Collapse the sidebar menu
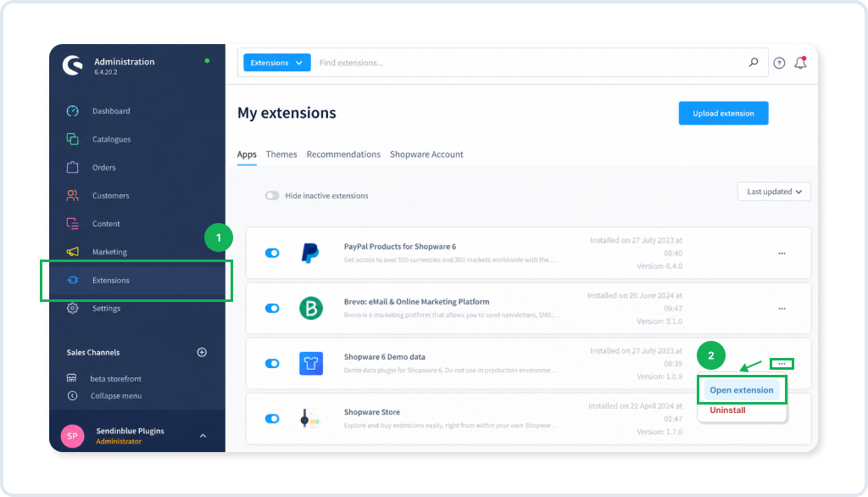868x497 pixels. pyautogui.click(x=115, y=395)
